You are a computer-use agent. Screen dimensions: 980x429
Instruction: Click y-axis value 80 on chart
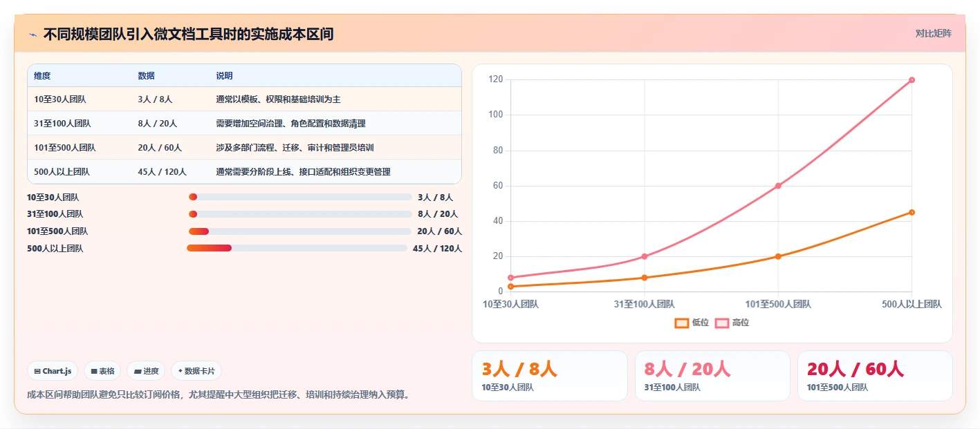[x=498, y=151]
